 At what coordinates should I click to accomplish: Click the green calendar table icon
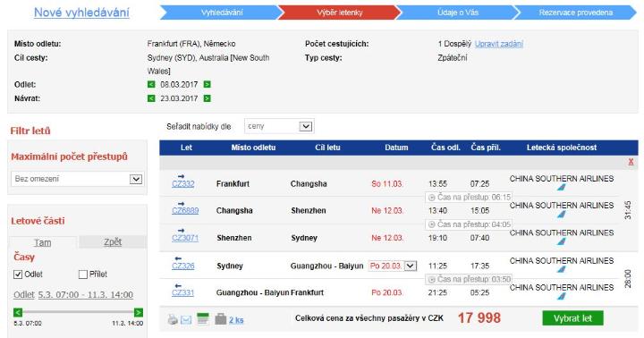click(x=203, y=318)
